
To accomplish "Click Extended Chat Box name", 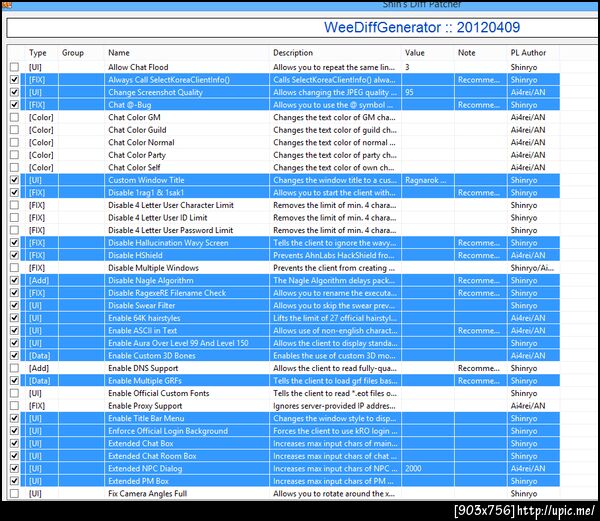I will coord(141,443).
